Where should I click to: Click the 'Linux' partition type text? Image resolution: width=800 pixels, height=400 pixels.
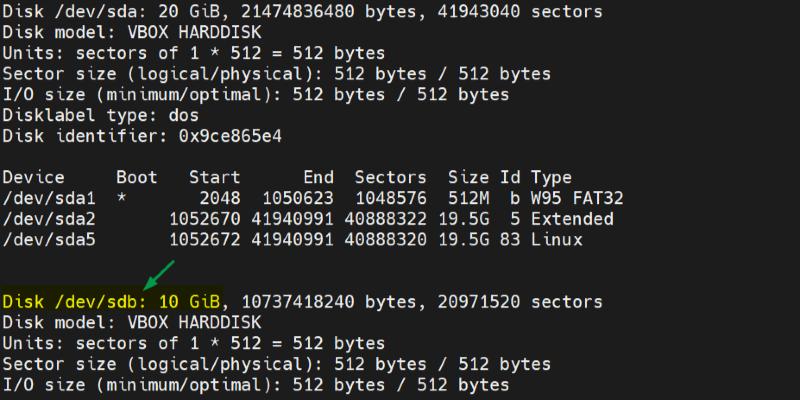[x=556, y=239]
